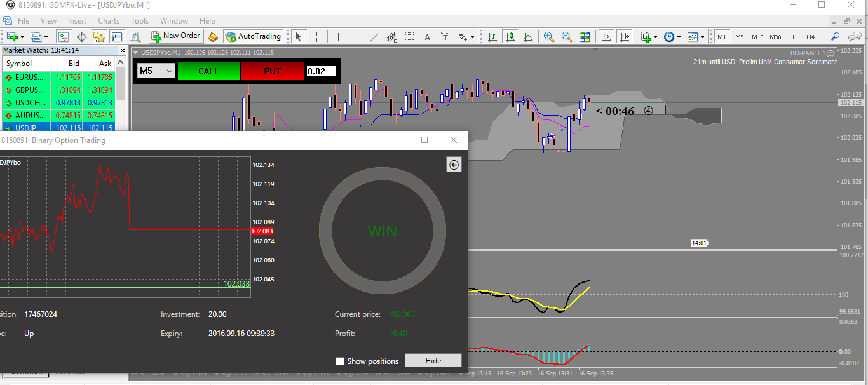Select the AUDUS... row in Market Watch
Viewport: 868px width, 385px height.
coord(58,116)
